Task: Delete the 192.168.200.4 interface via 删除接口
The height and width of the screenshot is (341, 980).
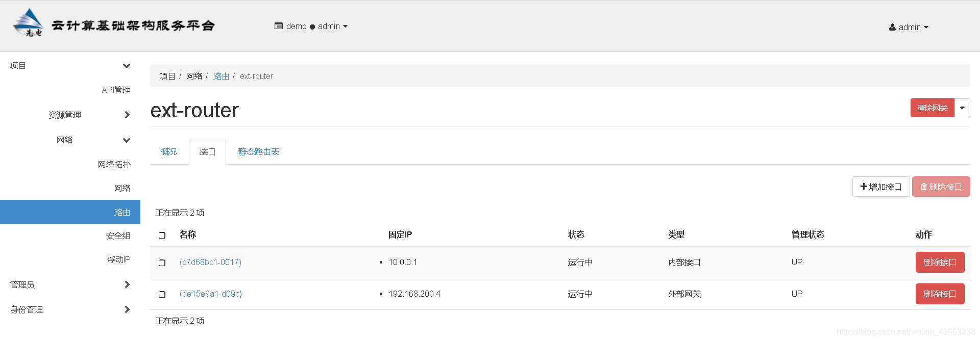Action: click(x=940, y=294)
